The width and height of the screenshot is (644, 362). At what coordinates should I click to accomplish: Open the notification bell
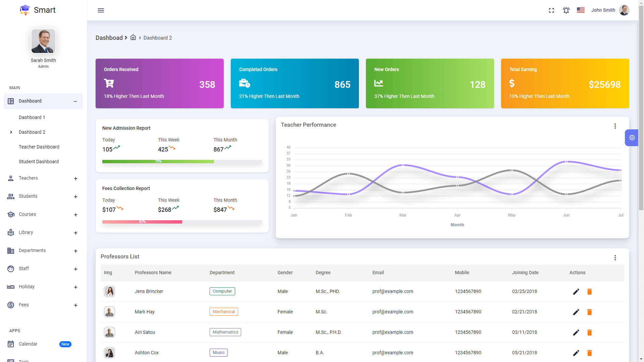tap(566, 10)
